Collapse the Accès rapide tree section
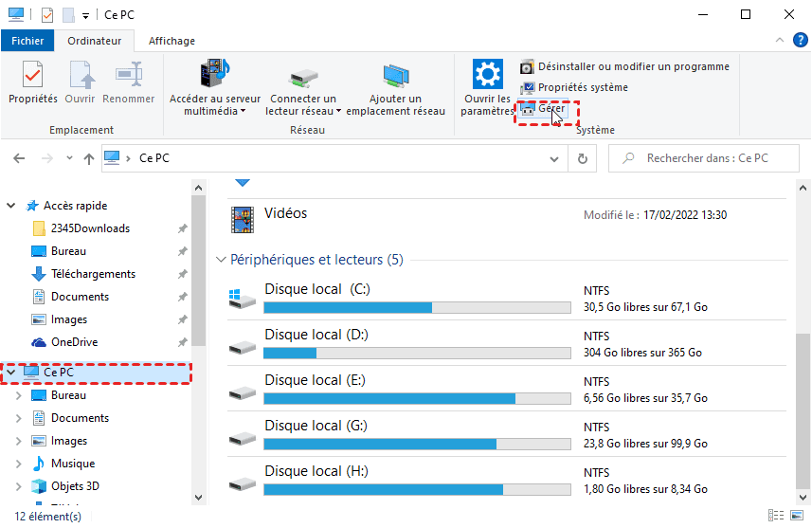This screenshot has width=812, height=528. click(x=11, y=206)
